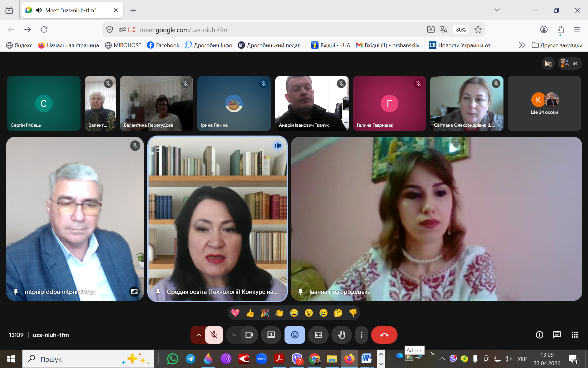Toggle closed captions button
Image resolution: width=588 pixels, height=368 pixels.
coord(318,335)
